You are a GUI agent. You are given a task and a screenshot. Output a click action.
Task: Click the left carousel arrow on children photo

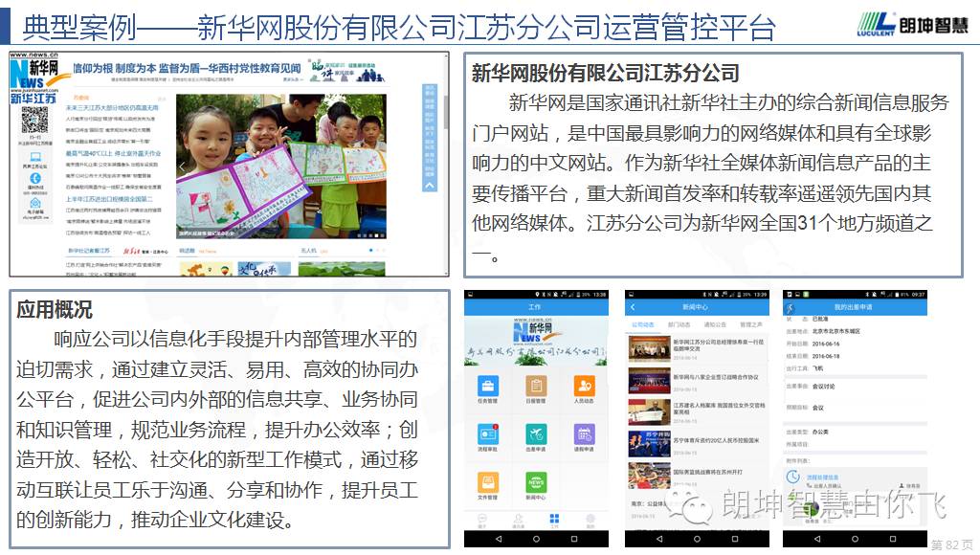pyautogui.click(x=183, y=166)
